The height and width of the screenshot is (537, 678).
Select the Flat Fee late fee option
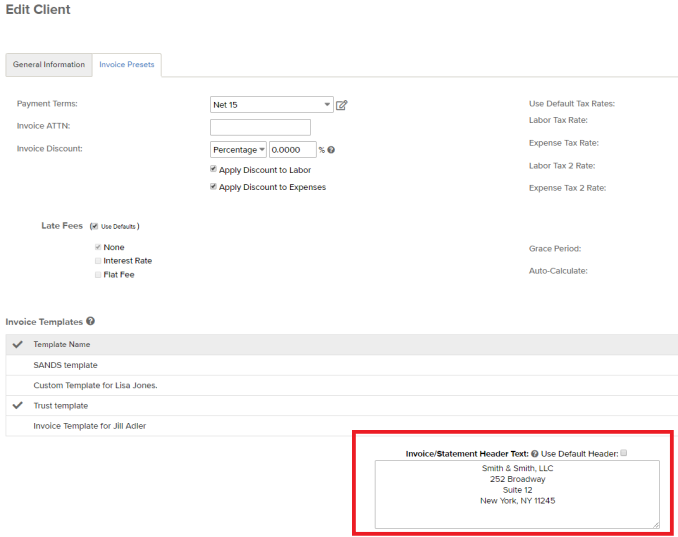click(97, 275)
